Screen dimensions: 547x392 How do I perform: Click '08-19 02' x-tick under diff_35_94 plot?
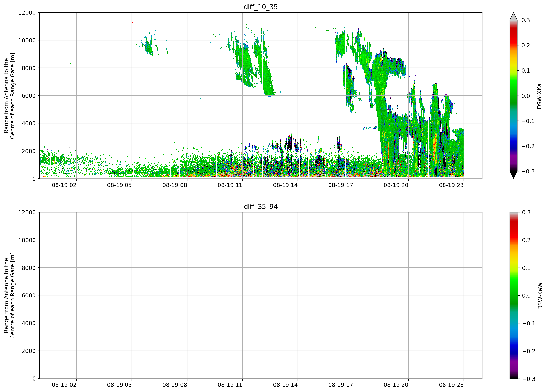click(64, 385)
